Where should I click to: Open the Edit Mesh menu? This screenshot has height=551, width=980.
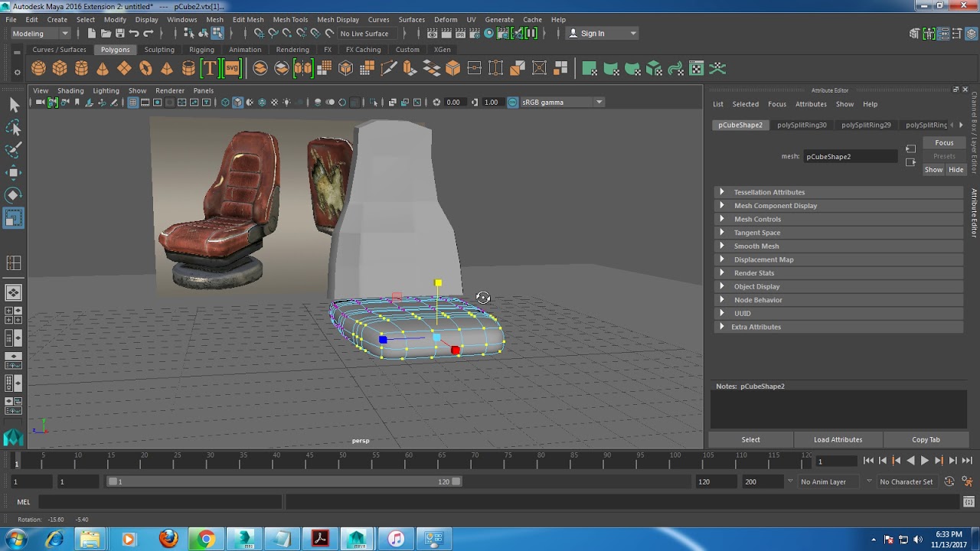click(x=248, y=19)
